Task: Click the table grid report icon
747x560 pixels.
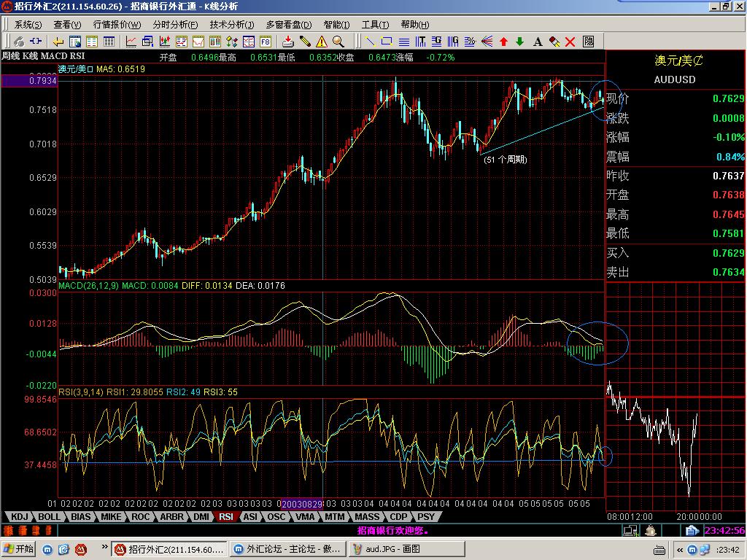Action: [109, 42]
